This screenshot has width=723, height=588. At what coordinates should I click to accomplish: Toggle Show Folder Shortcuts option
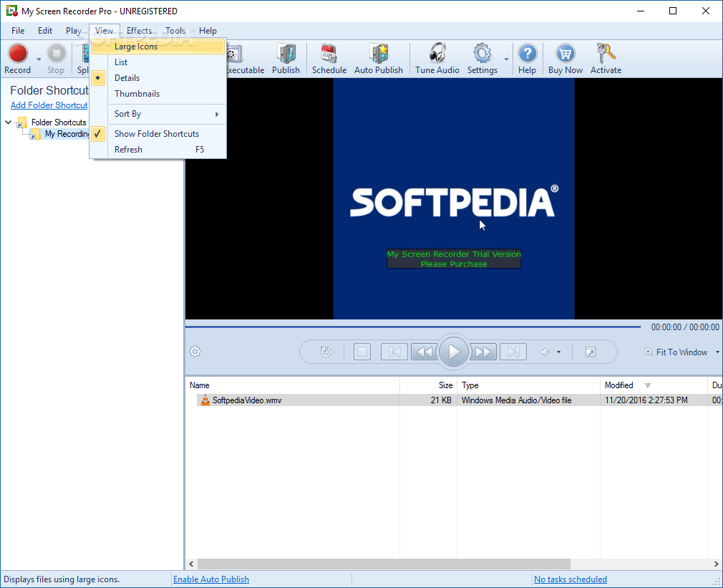(x=157, y=134)
